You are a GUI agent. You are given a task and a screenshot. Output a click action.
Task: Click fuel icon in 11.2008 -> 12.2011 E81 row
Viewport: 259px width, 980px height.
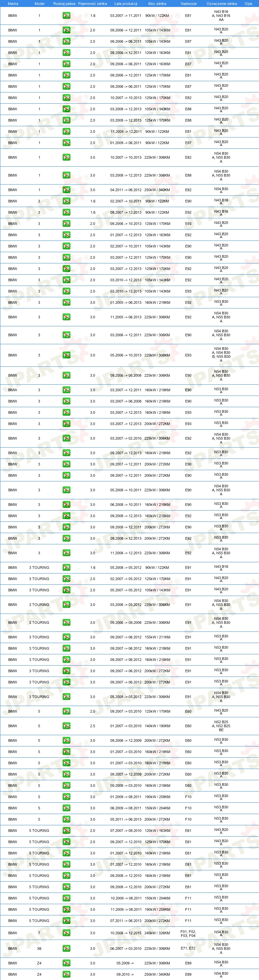pyautogui.click(x=66, y=132)
